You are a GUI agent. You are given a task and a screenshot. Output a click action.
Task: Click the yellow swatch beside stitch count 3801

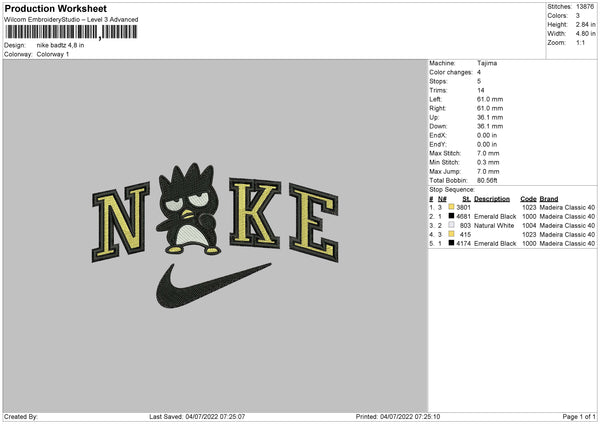pos(451,207)
